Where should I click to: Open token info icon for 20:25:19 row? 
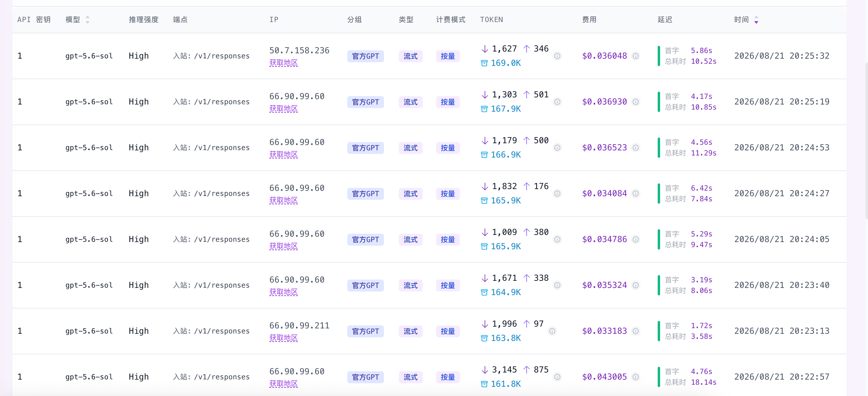tap(557, 102)
